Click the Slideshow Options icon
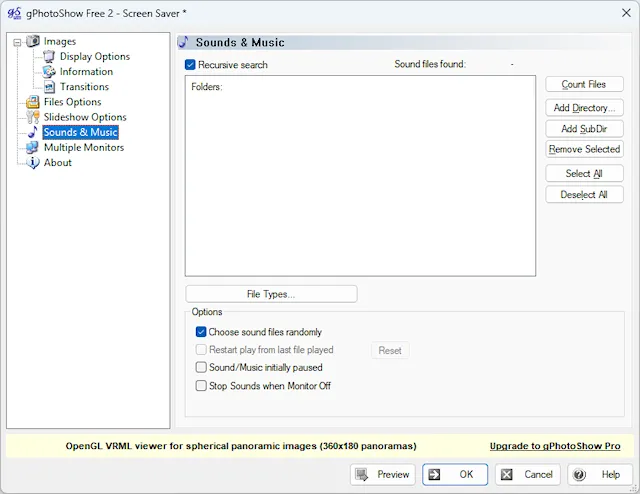 click(33, 117)
